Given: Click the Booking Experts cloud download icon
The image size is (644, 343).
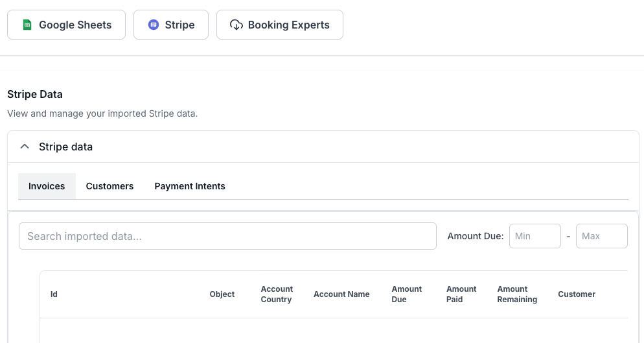Looking at the screenshot, I should [x=236, y=25].
